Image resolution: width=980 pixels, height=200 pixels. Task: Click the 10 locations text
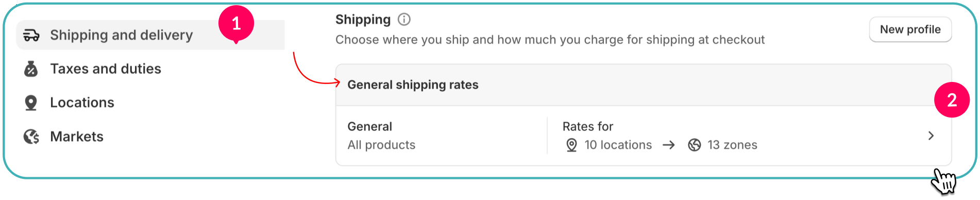[618, 145]
